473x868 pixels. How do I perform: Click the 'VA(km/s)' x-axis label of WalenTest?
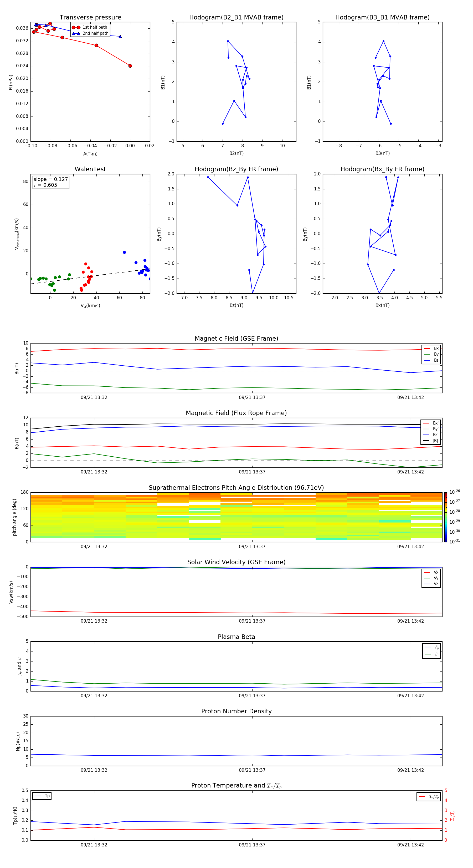(90, 306)
